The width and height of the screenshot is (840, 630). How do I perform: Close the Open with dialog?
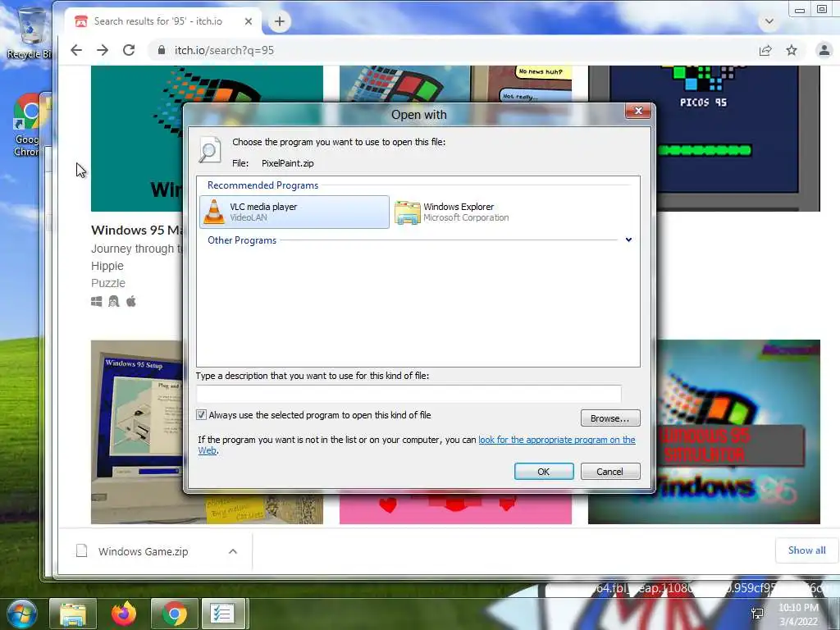(638, 111)
